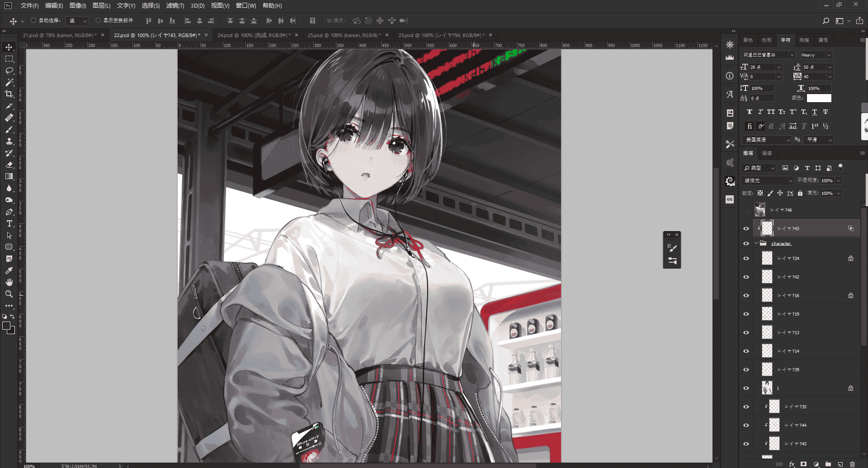Click the layer effects fx icon

[x=792, y=464]
